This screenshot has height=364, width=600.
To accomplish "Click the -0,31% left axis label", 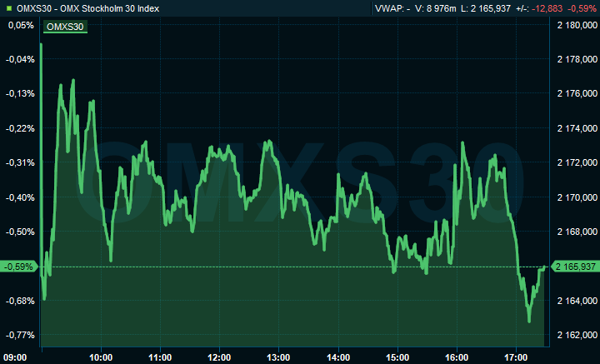I will (20, 163).
